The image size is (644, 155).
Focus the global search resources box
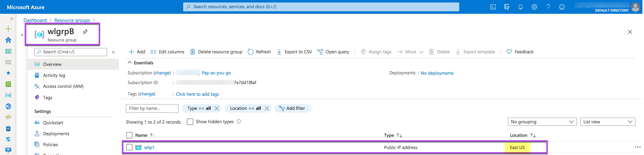tap(321, 7)
